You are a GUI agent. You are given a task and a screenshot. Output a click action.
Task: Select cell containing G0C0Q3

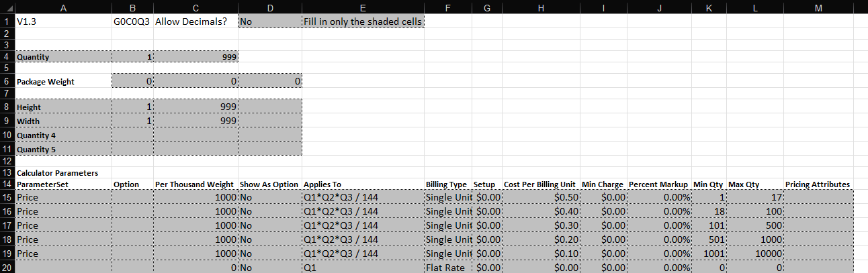pyautogui.click(x=132, y=21)
